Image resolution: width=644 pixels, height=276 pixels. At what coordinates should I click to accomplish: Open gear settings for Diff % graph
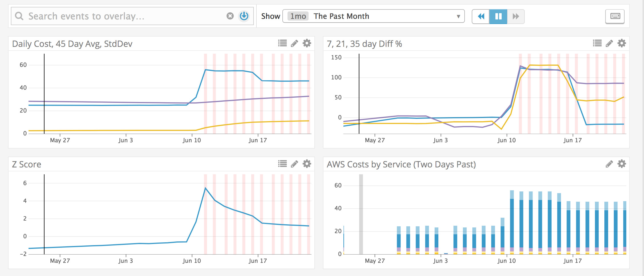tap(621, 43)
